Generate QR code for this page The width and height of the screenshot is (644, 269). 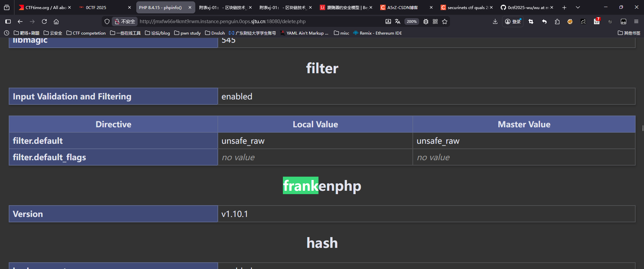pyautogui.click(x=435, y=21)
